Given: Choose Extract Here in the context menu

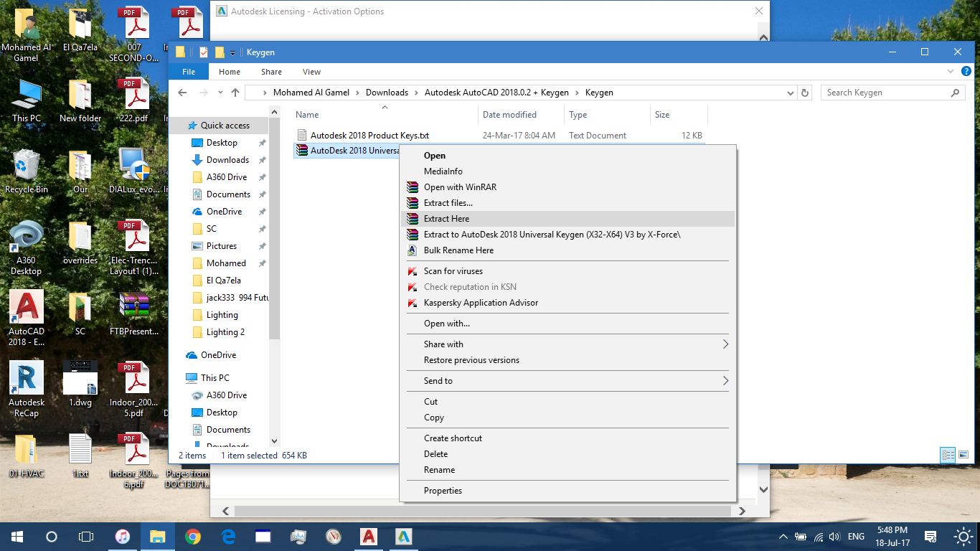Looking at the screenshot, I should (567, 219).
